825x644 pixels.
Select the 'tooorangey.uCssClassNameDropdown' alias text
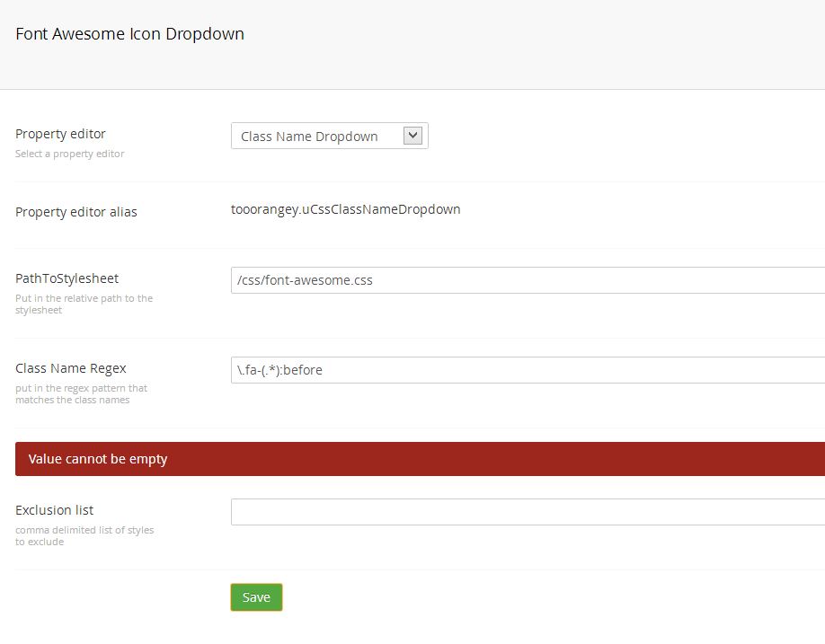pyautogui.click(x=346, y=209)
